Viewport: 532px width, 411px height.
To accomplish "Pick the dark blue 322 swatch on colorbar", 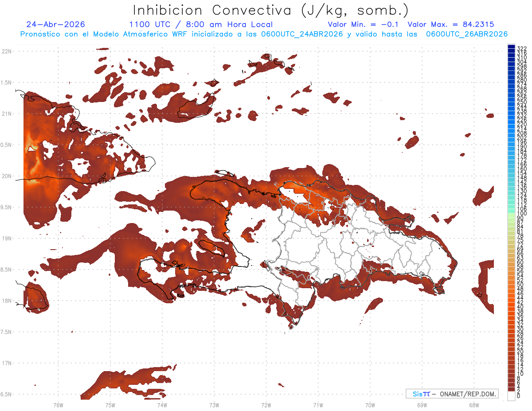I will (511, 47).
